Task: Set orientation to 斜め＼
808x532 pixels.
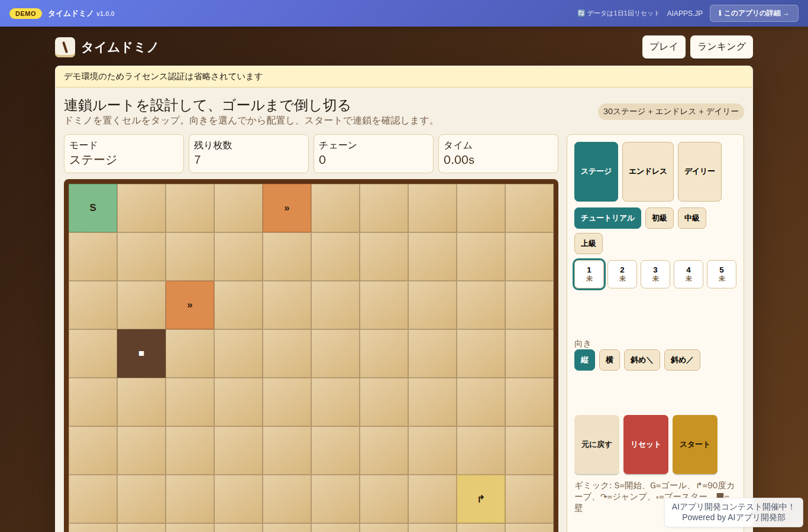Action: tap(642, 360)
